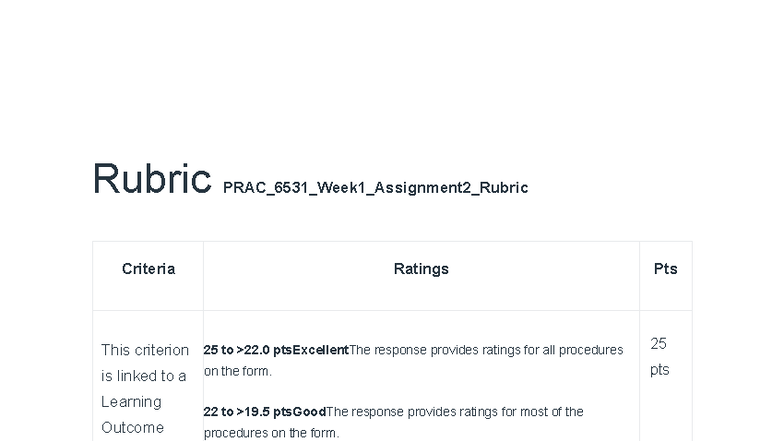This screenshot has height=441, width=784.
Task: Select the 'This criterion' line in Criteria cell
Action: tap(145, 350)
